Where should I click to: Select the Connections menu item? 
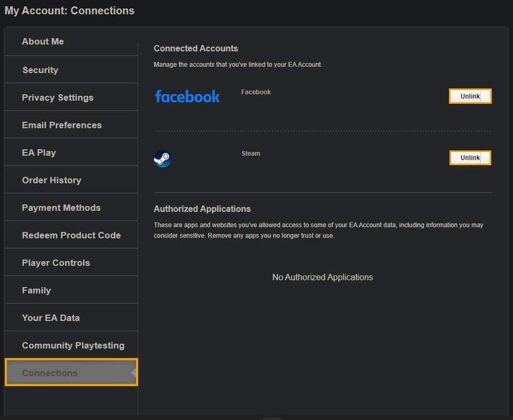click(x=71, y=372)
